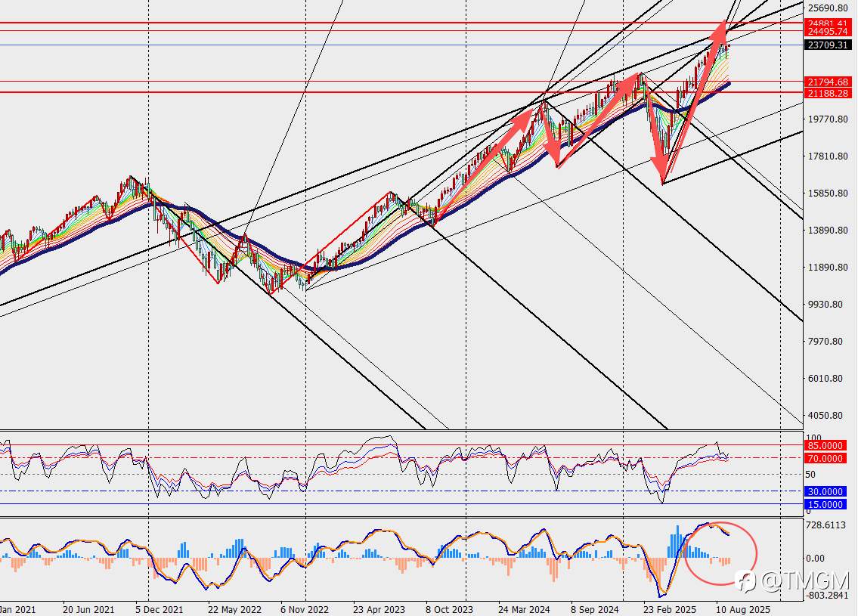Click the 24 Mar 2024 date label
This screenshot has height=616, width=858.
[x=524, y=609]
